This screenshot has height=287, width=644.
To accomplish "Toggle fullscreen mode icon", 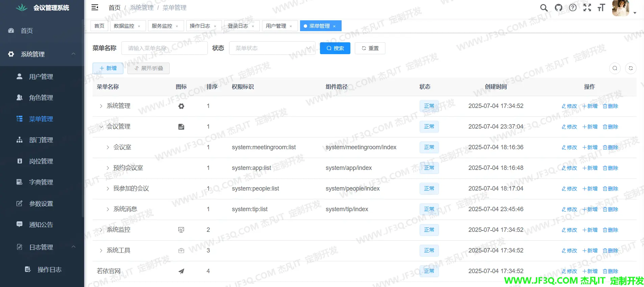I will tap(587, 8).
